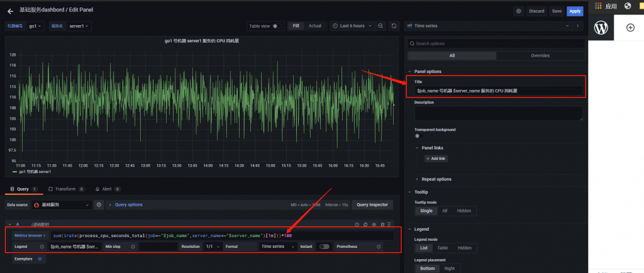The image size is (644, 273).
Task: Set Legend placement to Right
Action: (449, 269)
